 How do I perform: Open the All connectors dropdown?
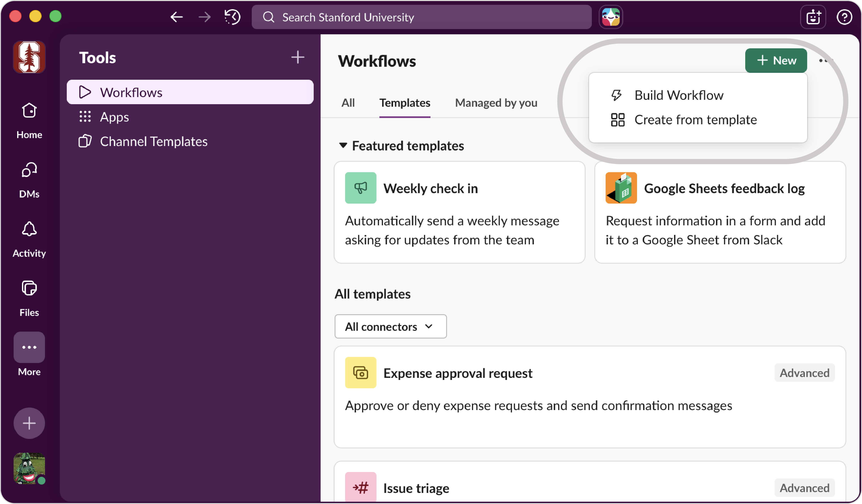point(390,327)
